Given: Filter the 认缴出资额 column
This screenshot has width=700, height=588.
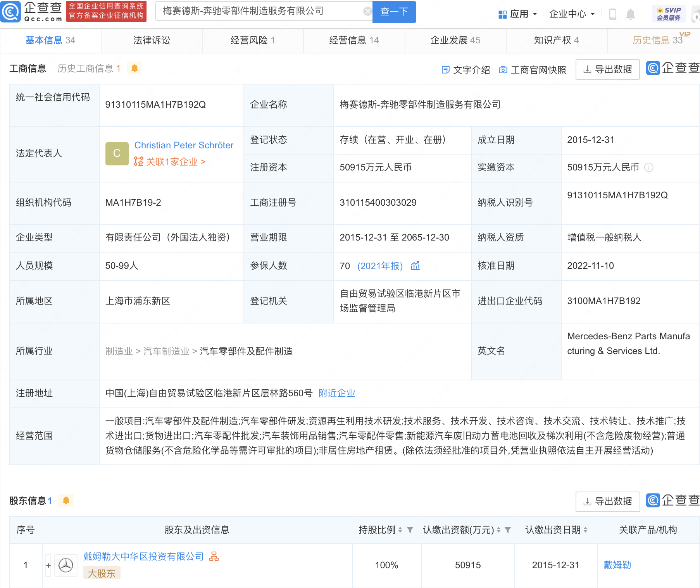Looking at the screenshot, I should click(508, 530).
